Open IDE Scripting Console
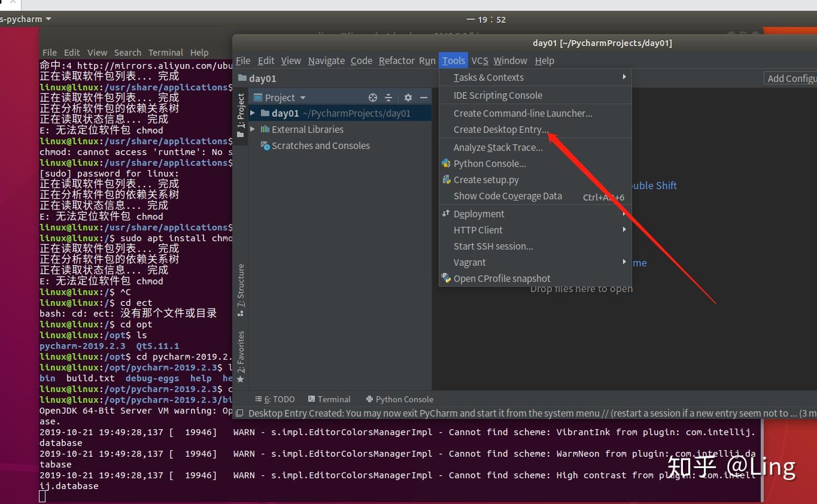Viewport: 817px width, 504px height. pyautogui.click(x=535, y=95)
